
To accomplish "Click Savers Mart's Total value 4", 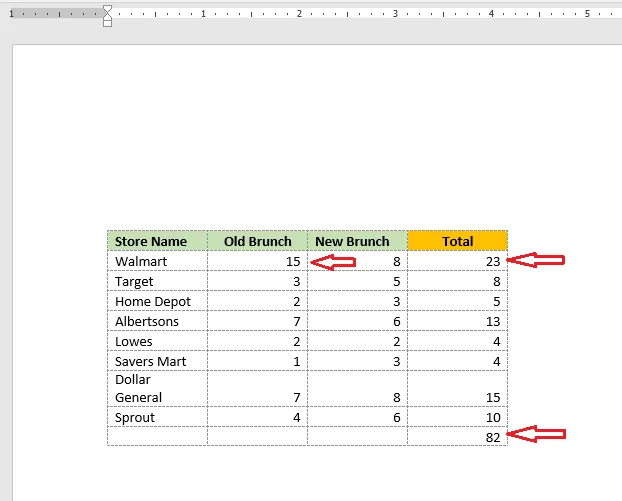I will pyautogui.click(x=497, y=361).
